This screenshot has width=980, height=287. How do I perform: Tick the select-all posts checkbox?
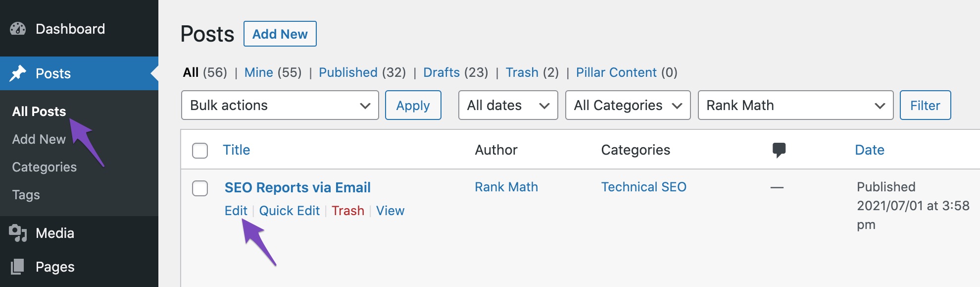(x=200, y=151)
